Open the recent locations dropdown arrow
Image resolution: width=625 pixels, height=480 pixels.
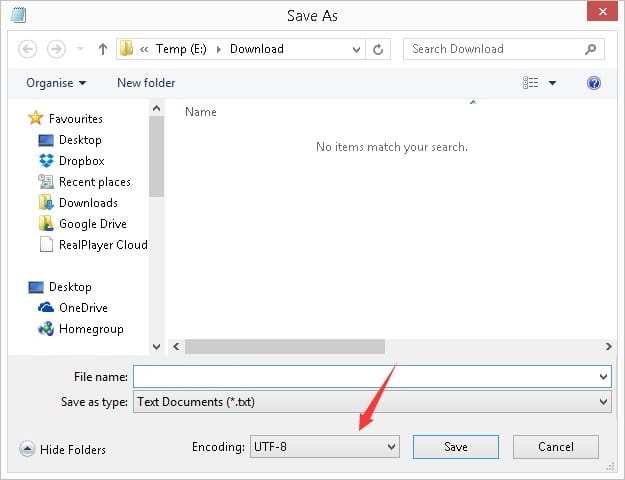[x=80, y=49]
